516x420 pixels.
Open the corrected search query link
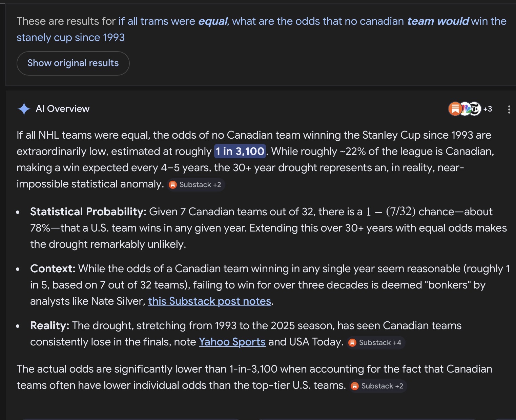[262, 29]
